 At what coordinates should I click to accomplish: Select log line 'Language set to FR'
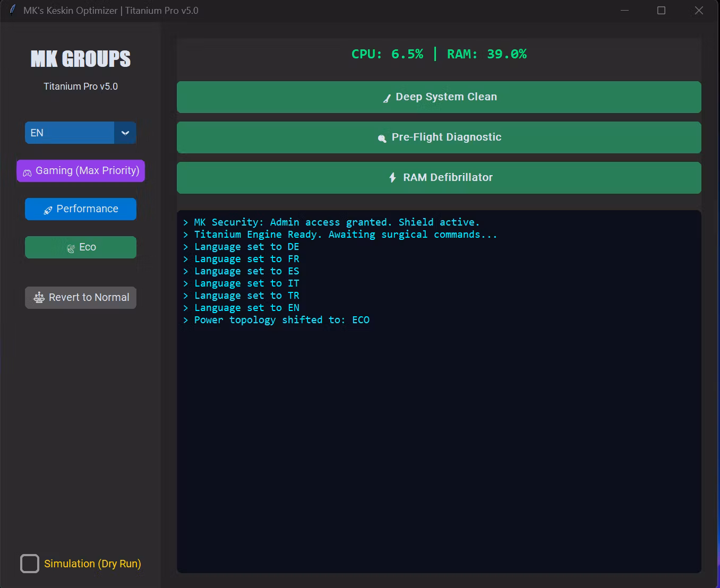(241, 259)
